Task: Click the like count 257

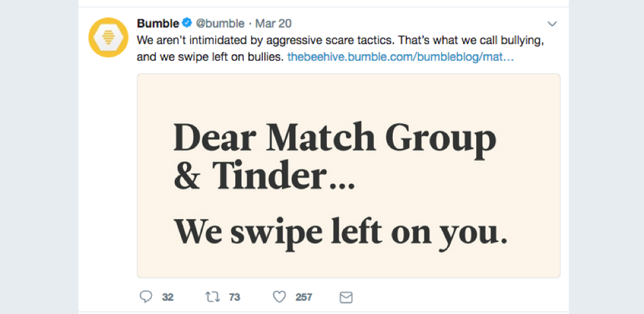Action: coord(304,298)
